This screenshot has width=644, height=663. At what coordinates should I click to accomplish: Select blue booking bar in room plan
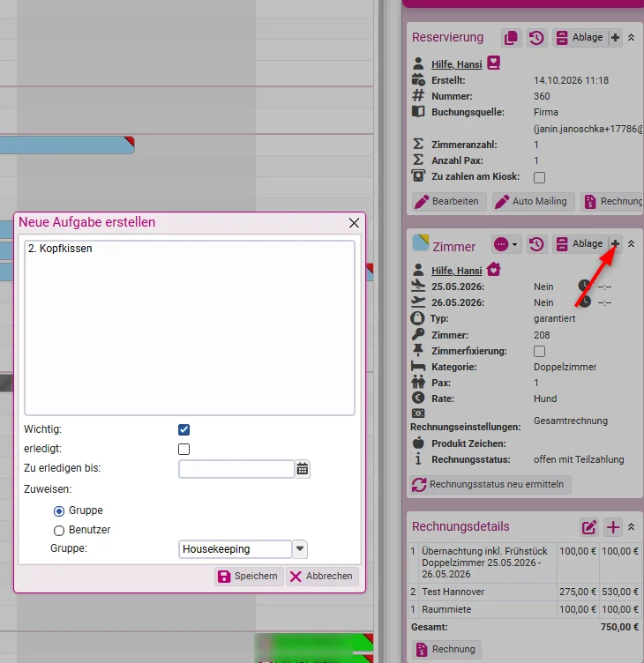coord(67,145)
